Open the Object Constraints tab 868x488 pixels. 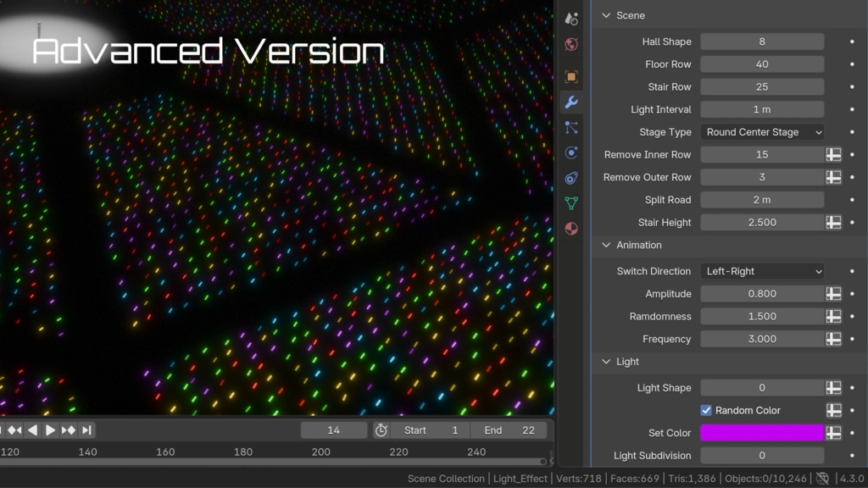click(571, 178)
